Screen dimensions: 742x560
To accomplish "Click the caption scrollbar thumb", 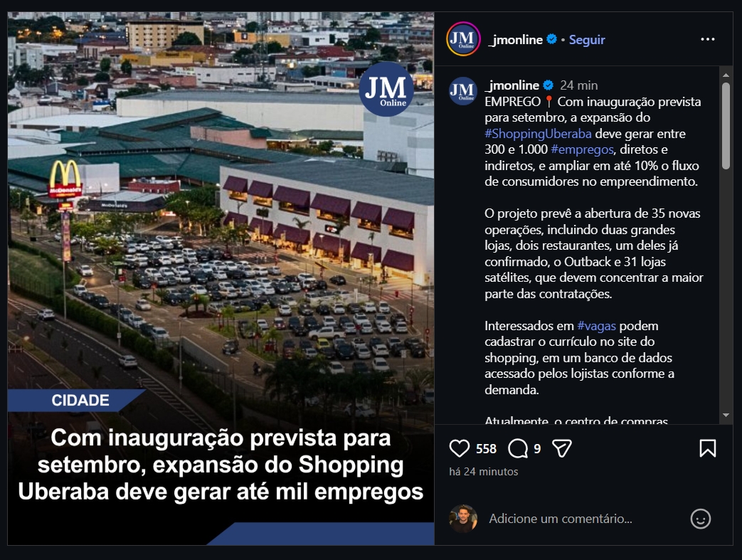I will point(726,126).
